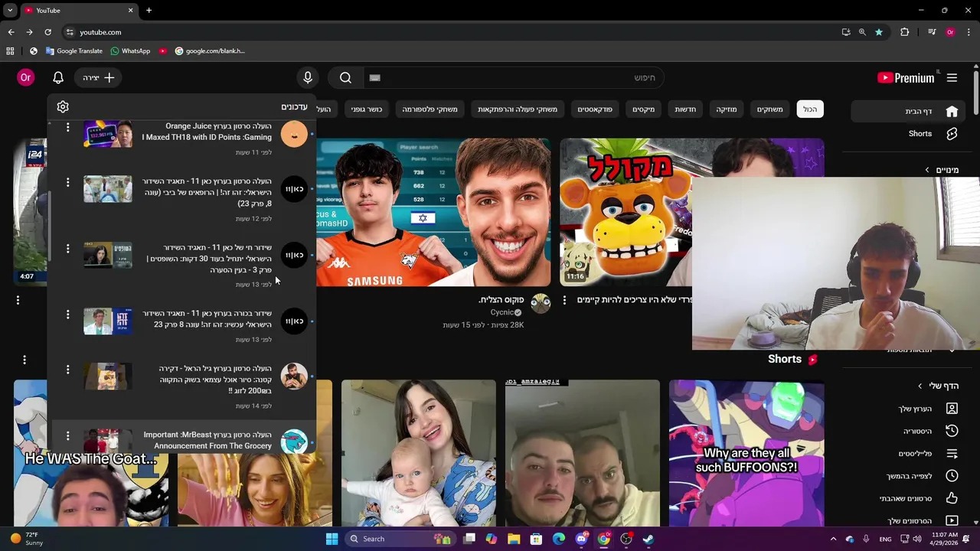Select the משחקי פעולה והרפתקאות chip
980x551 pixels.
point(518,109)
